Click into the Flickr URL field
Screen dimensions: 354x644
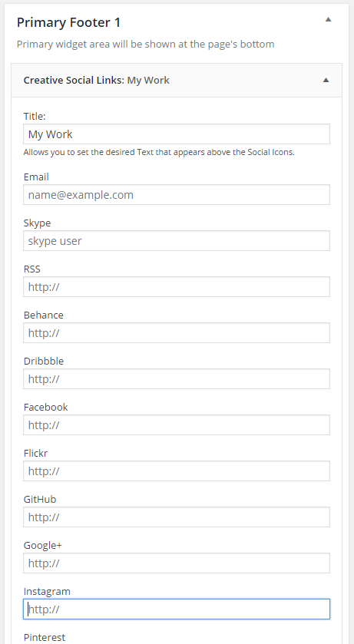point(177,471)
